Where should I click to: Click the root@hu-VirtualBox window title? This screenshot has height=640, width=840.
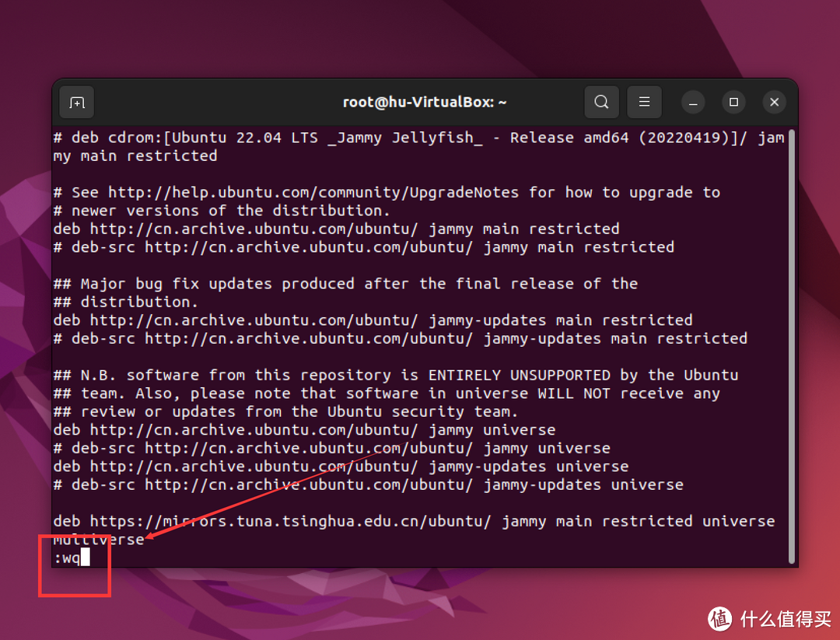[x=425, y=103]
